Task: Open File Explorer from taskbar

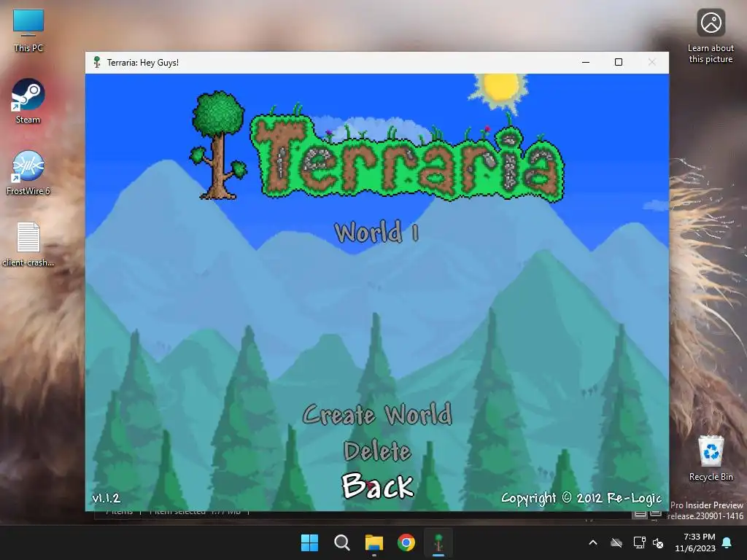Action: click(x=374, y=542)
